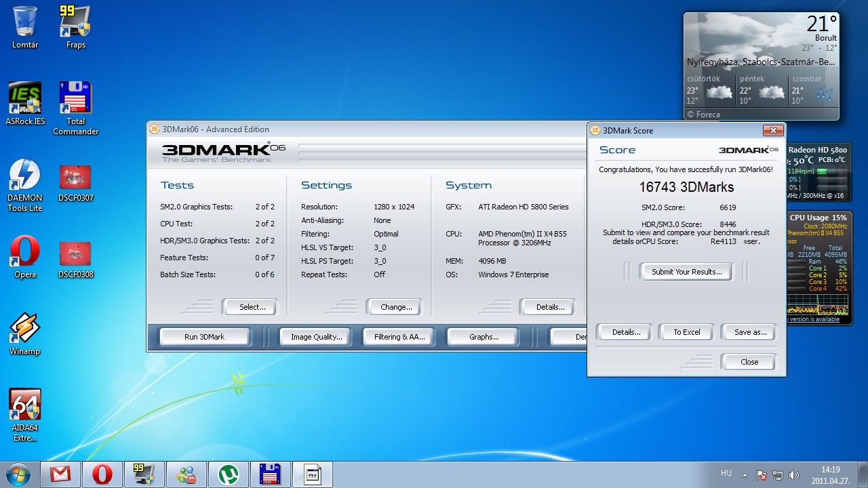Switch to Fraps in the taskbar
Viewport: 868px width, 488px height.
(x=144, y=474)
